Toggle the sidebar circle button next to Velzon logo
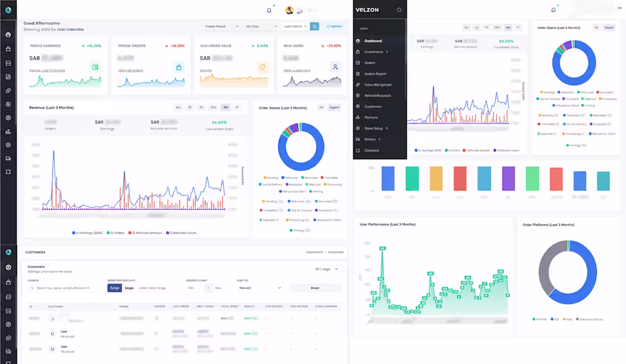Image resolution: width=626 pixels, height=364 pixels. pos(399,10)
